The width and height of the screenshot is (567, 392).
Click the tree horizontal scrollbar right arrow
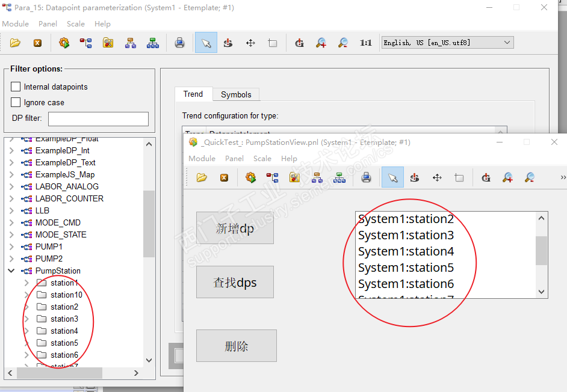tap(136, 373)
